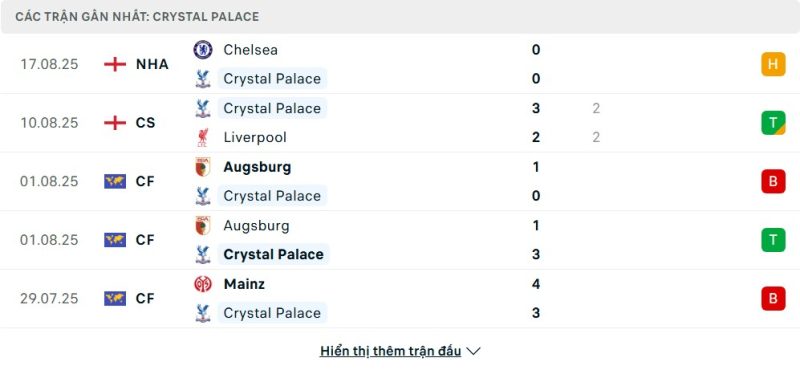This screenshot has width=800, height=374.
Task: Open the Liverpool team name link
Action: coord(255,138)
